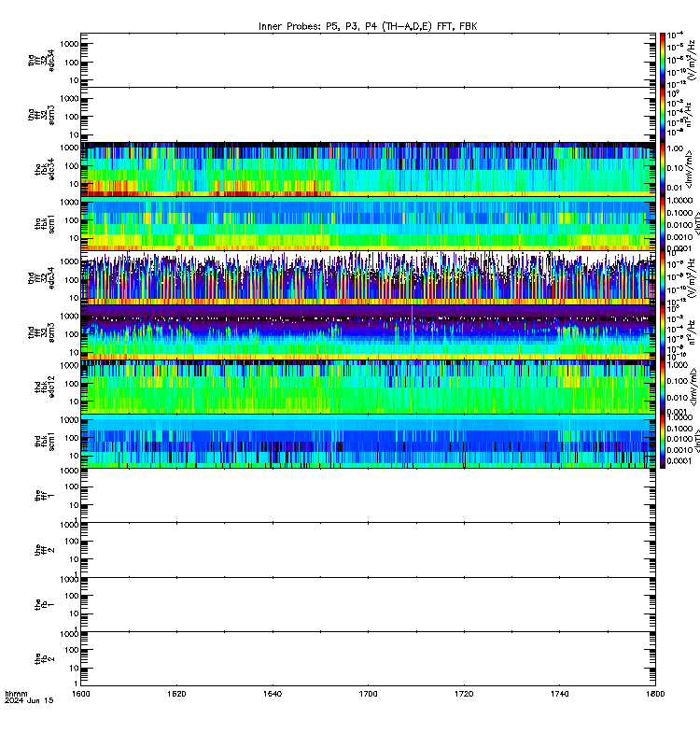The image size is (700, 747).
Task: Click the color bar beside tha fff scm3 panel
Action: tap(663, 115)
